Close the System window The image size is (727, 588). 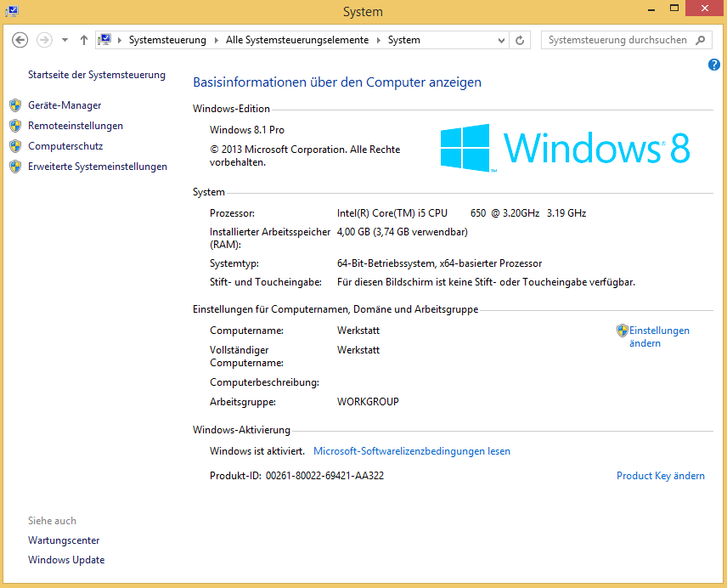point(704,8)
